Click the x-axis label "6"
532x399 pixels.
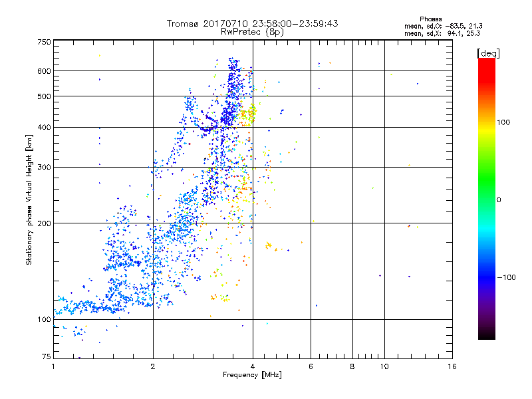[x=311, y=366]
